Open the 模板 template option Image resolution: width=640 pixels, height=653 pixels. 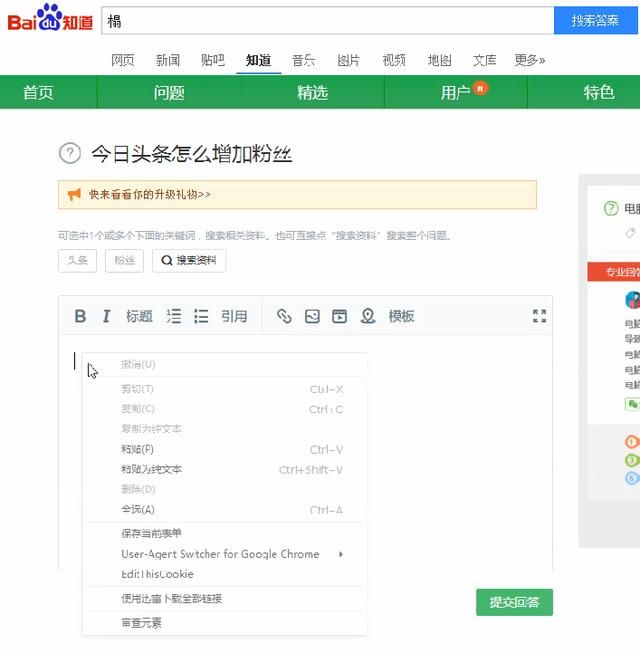401,316
